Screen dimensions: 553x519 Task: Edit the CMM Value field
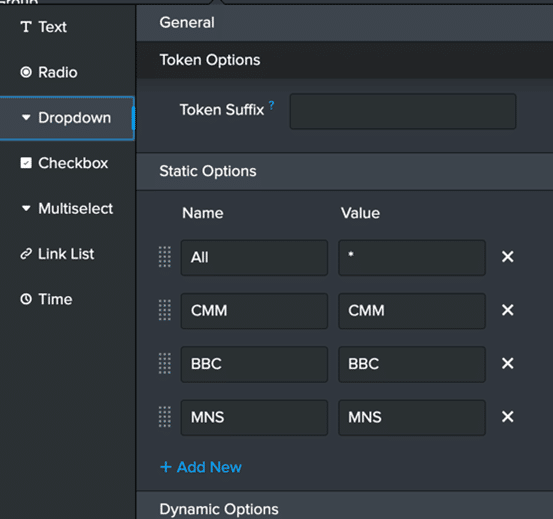(x=412, y=311)
